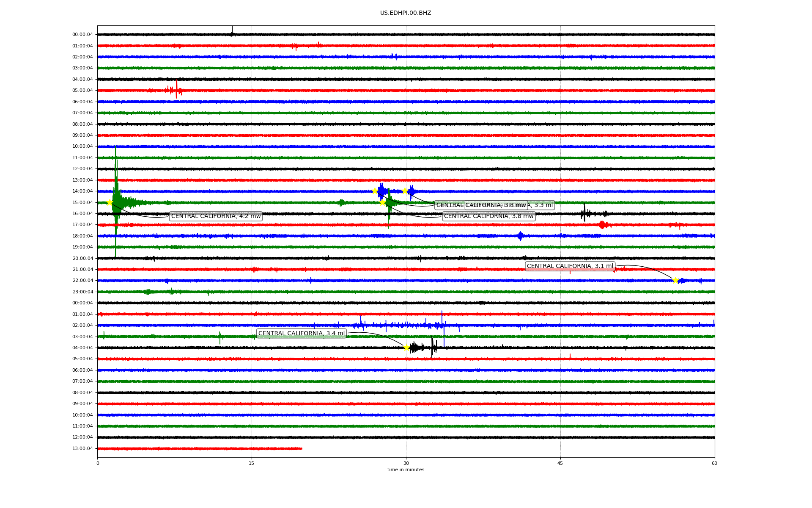Viewport: 812px width, 508px height.
Task: Select the CENTRAL CALIFORNIA, 3.4 ml label
Action: [302, 334]
